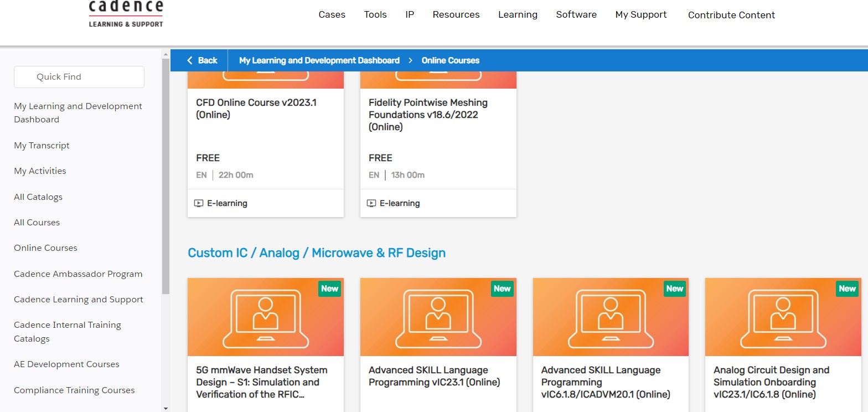Viewport: 868px width, 412px height.
Task: Open the Tools menu
Action: (x=375, y=15)
